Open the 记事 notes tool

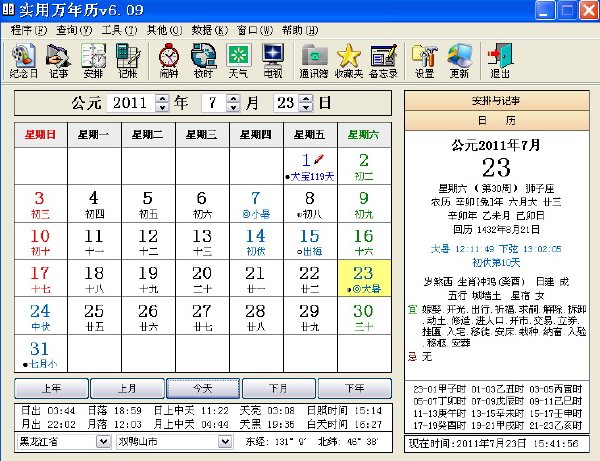[59, 61]
